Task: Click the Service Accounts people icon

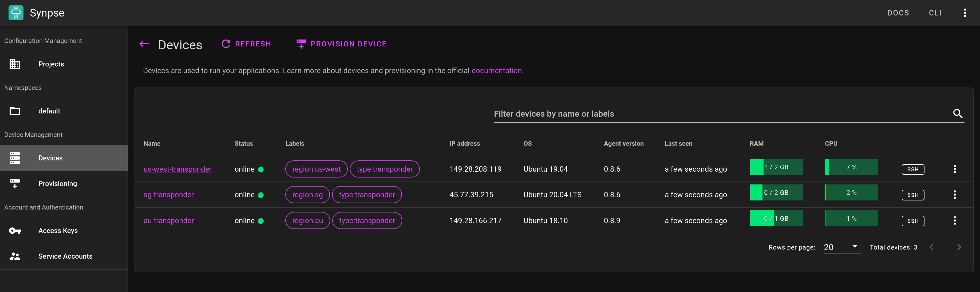Action: point(15,256)
